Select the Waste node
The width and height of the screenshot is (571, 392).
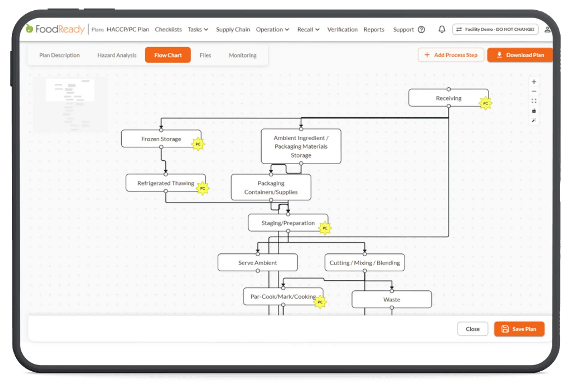pyautogui.click(x=392, y=300)
